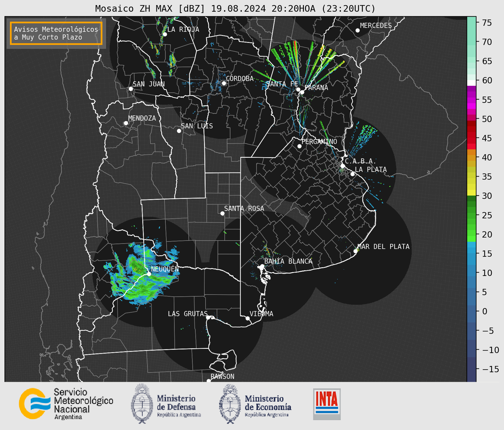The height and width of the screenshot is (430, 504).
Task: Select the Viedma city marker
Action: click(248, 318)
